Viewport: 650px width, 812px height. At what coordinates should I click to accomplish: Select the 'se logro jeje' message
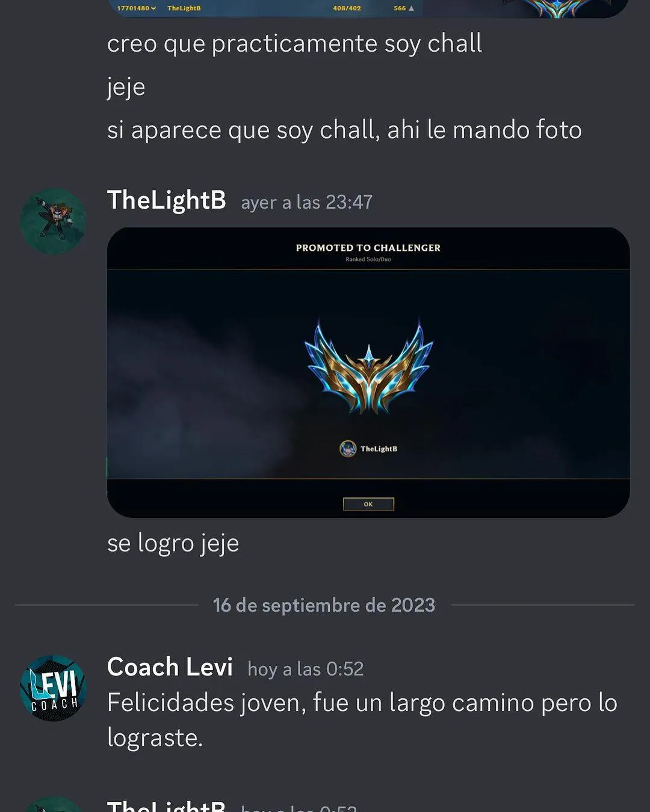tap(173, 543)
